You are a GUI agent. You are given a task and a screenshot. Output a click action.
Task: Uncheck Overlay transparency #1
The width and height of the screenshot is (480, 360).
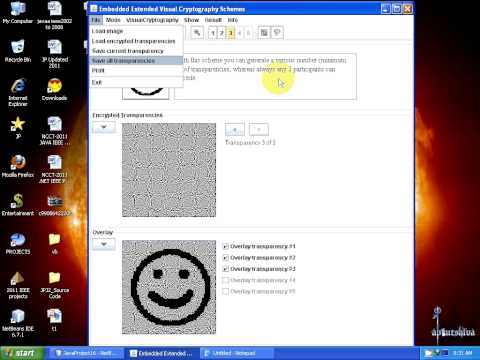click(225, 247)
